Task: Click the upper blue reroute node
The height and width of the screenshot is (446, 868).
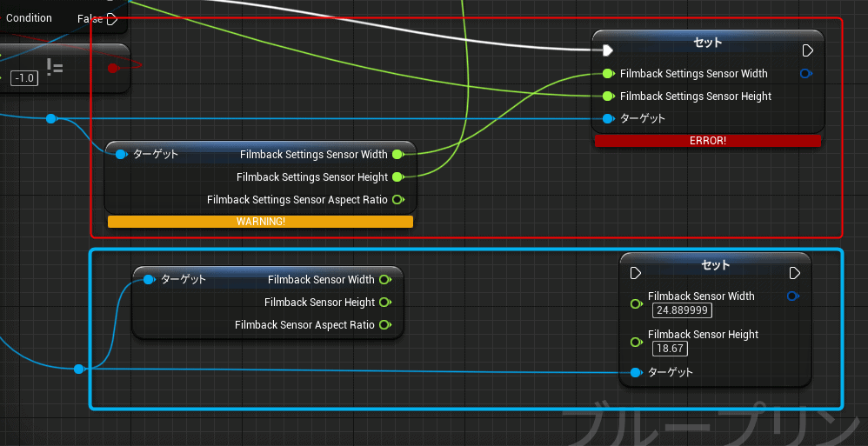Action: [51, 118]
